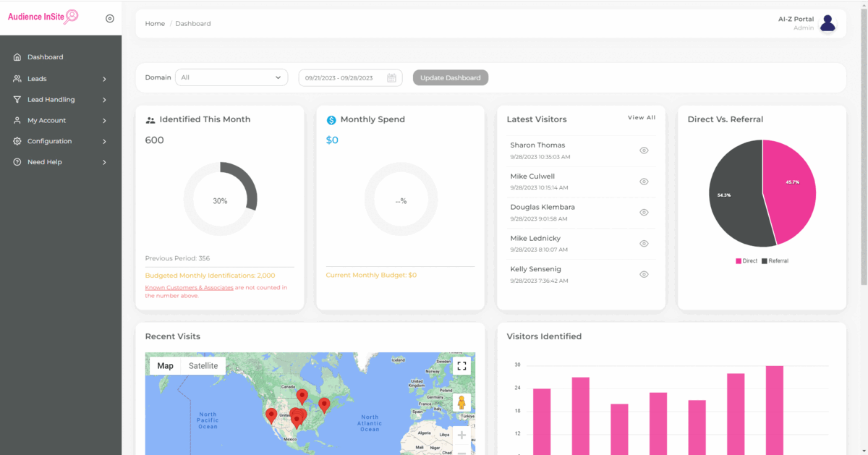Click the Dashboard home icon in sidebar
This screenshot has height=455, width=868.
(17, 57)
